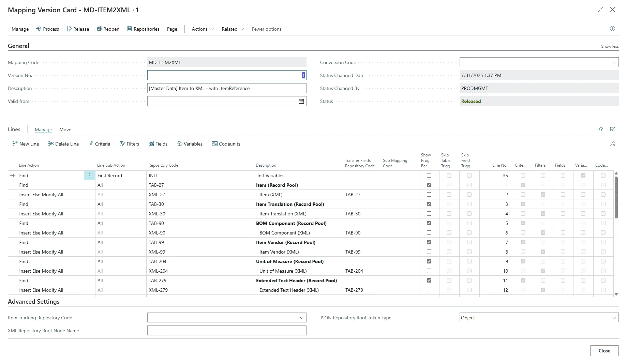Sort by the Line Action column header

coord(29,165)
